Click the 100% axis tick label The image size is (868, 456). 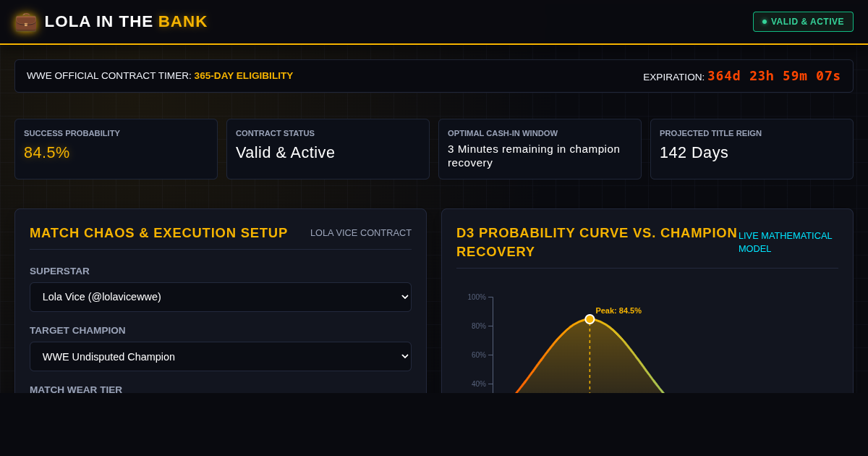477,297
